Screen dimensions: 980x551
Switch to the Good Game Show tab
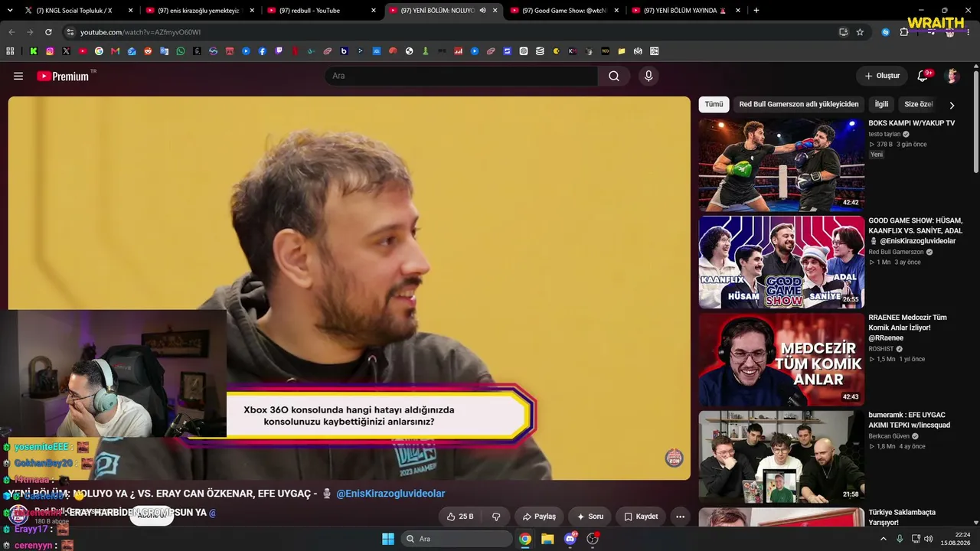(565, 11)
